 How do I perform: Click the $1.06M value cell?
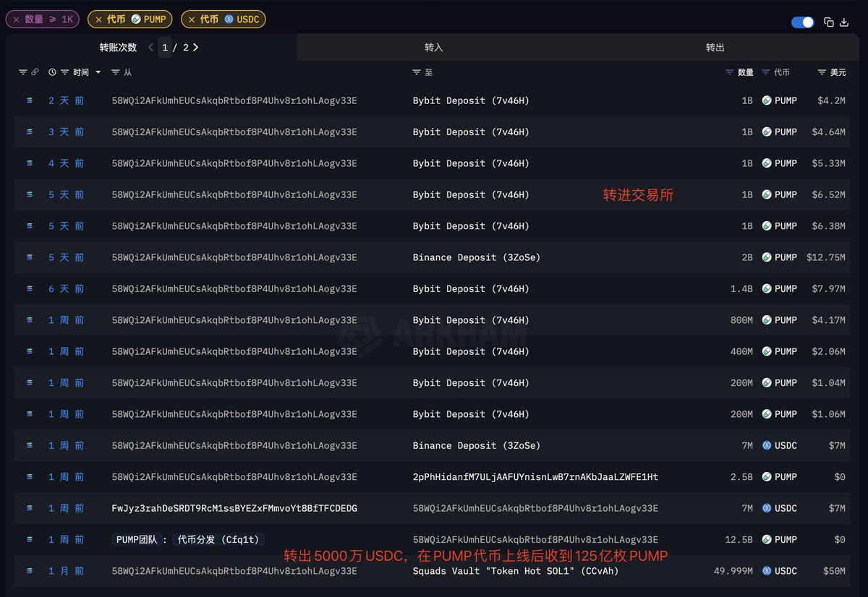pyautogui.click(x=828, y=414)
